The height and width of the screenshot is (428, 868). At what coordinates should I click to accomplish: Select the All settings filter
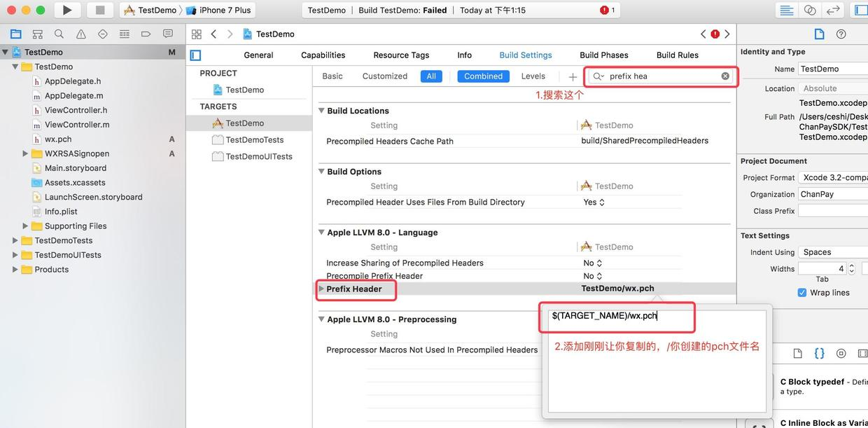point(431,76)
